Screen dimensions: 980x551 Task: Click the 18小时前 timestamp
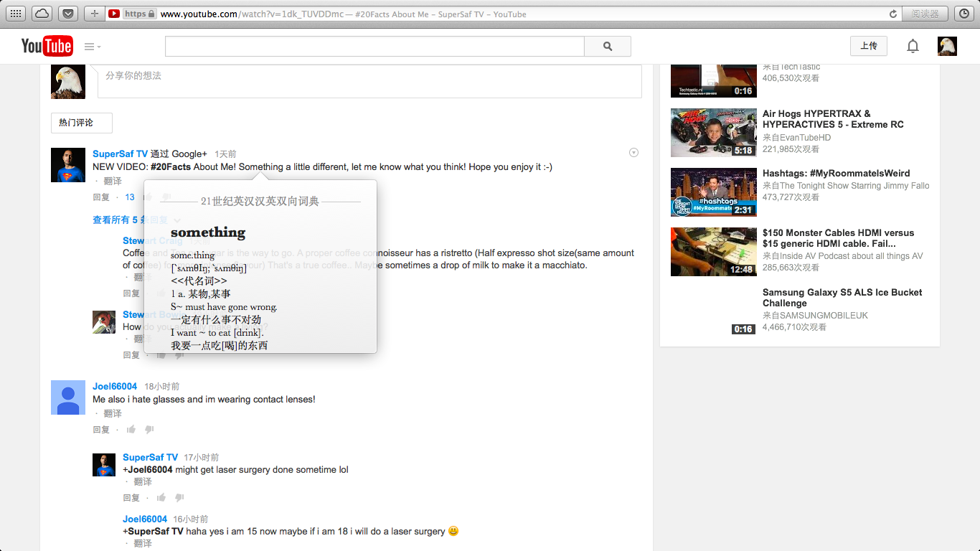(162, 386)
